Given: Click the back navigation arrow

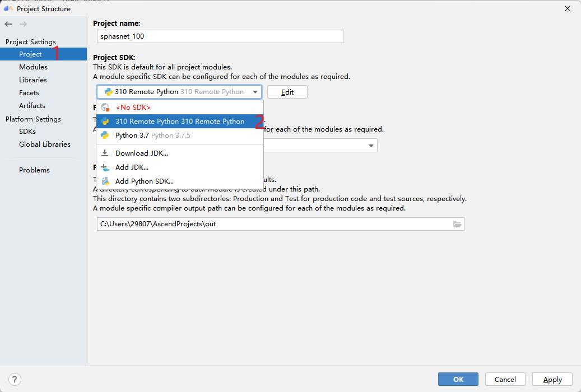Looking at the screenshot, I should point(8,24).
